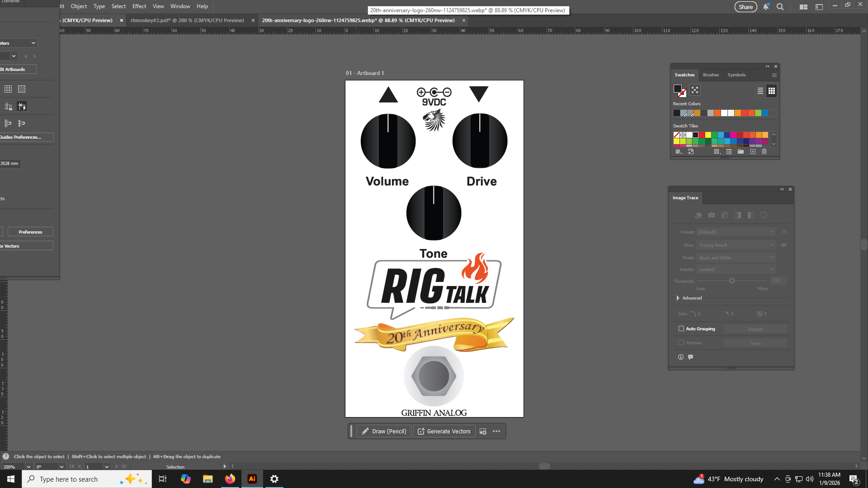
Task: Open the more options ellipsis in task bar
Action: 496,431
